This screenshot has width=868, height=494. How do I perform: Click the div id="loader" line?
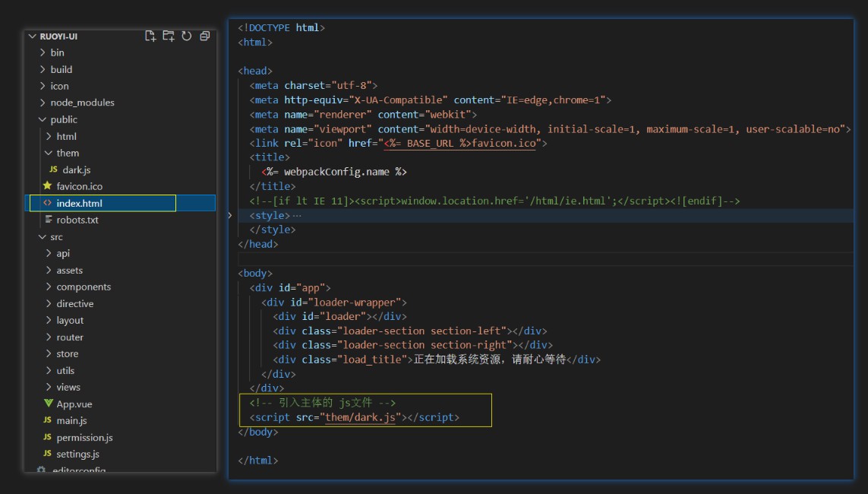[339, 316]
